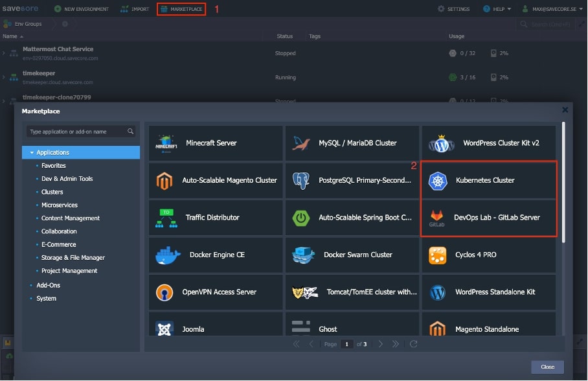Collapse the Applications category
Image resolution: width=588 pixels, height=381 pixels.
tap(31, 153)
